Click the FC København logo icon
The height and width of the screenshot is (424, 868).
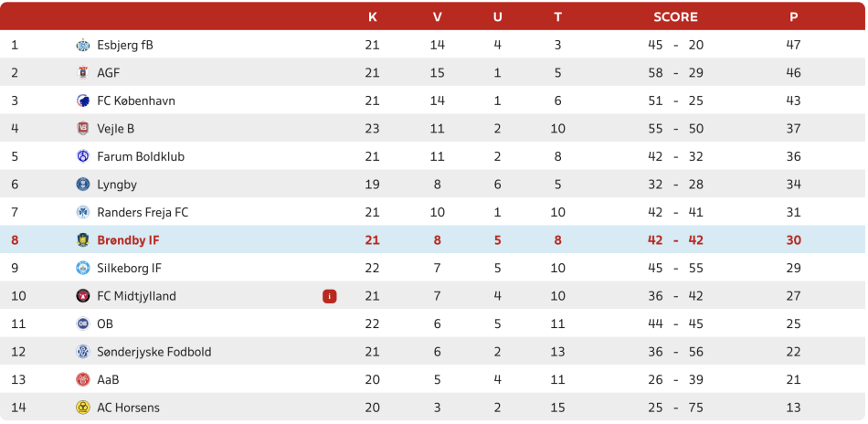(x=82, y=101)
